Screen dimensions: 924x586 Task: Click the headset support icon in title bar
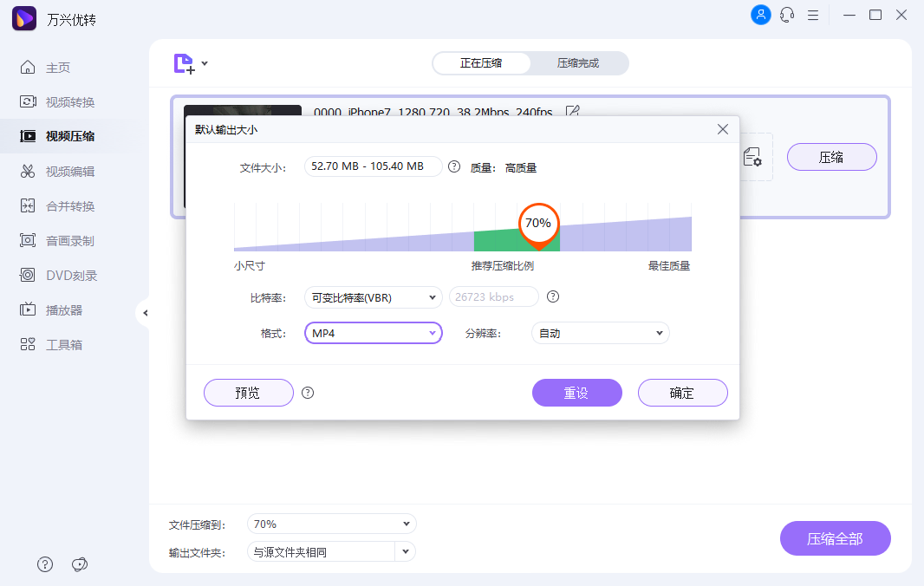tap(787, 15)
